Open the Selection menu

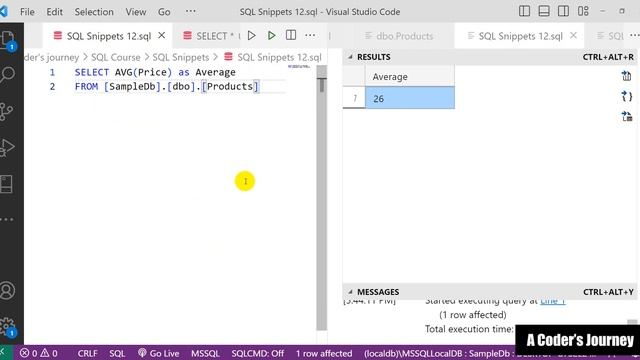(x=94, y=12)
